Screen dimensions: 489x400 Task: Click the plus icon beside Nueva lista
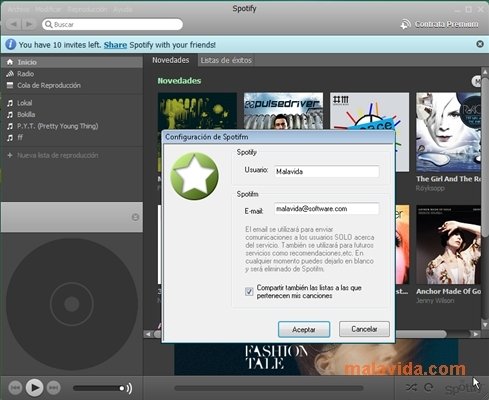click(10, 155)
